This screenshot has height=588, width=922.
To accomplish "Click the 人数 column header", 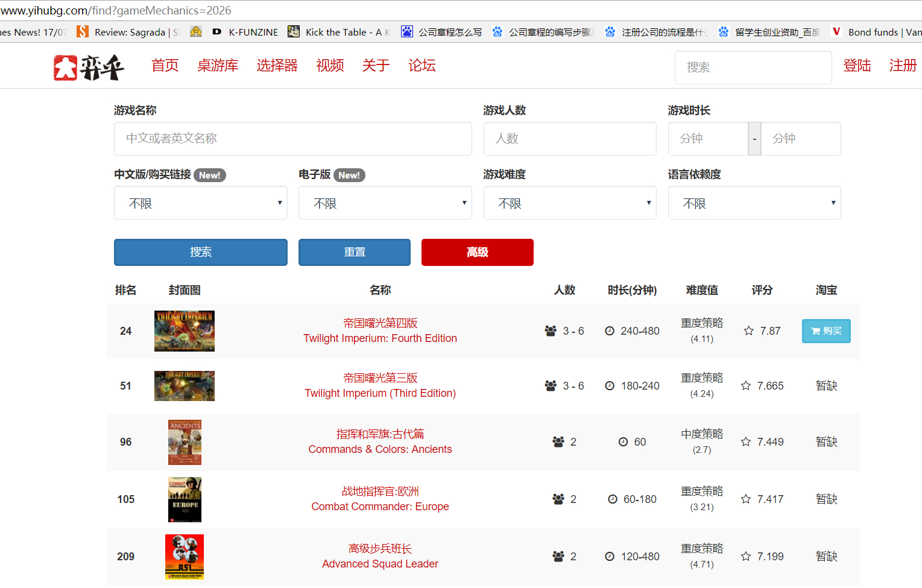I will click(564, 290).
